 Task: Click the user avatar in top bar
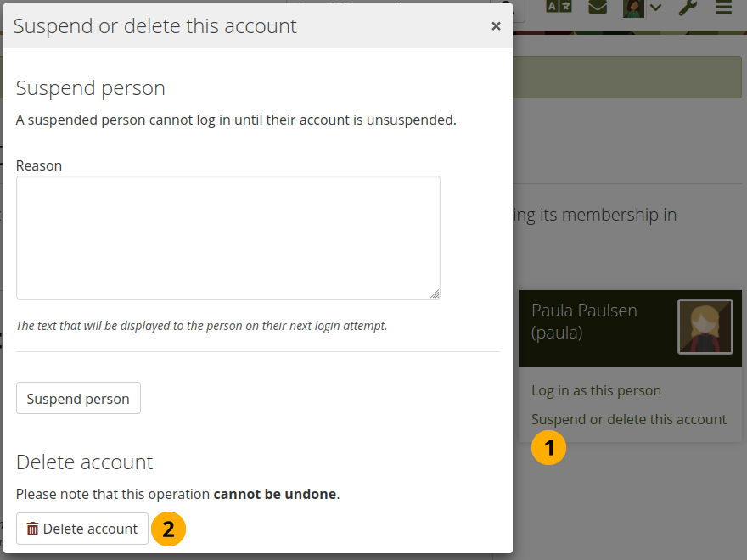coord(633,8)
